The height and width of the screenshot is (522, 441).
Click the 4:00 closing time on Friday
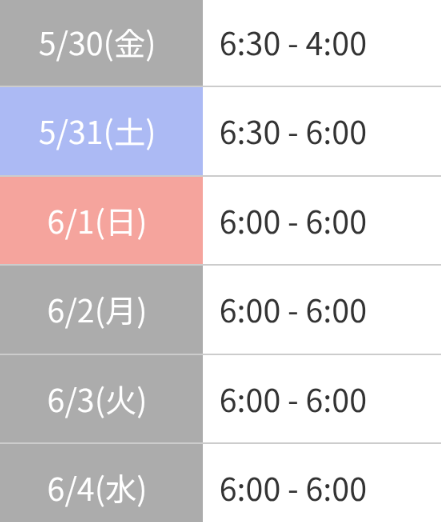[336, 44]
